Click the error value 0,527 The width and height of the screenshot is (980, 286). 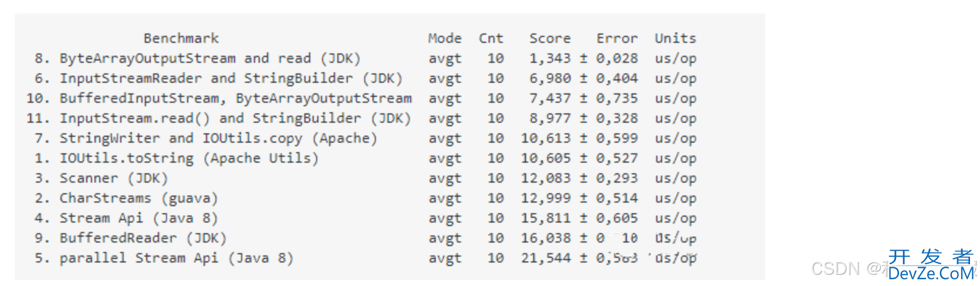pos(617,159)
